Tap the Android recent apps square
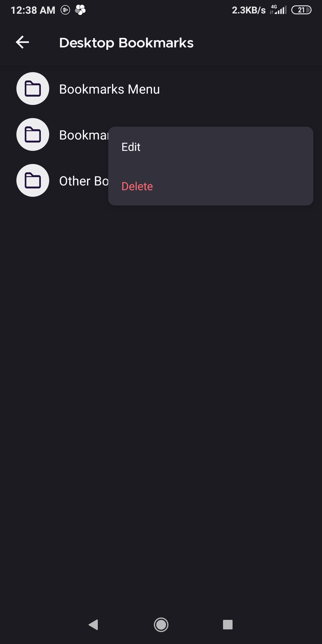 228,624
